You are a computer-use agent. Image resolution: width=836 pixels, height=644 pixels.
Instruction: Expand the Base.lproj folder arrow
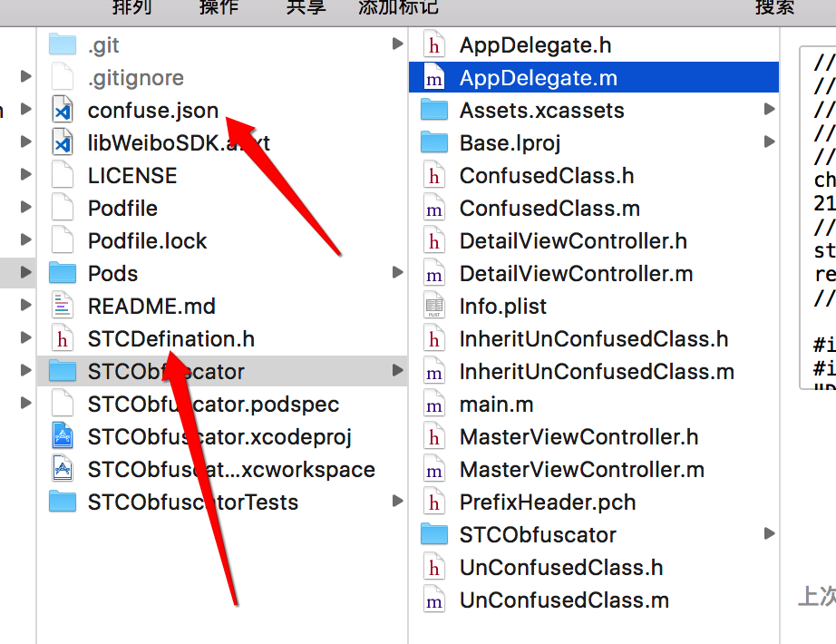click(769, 142)
